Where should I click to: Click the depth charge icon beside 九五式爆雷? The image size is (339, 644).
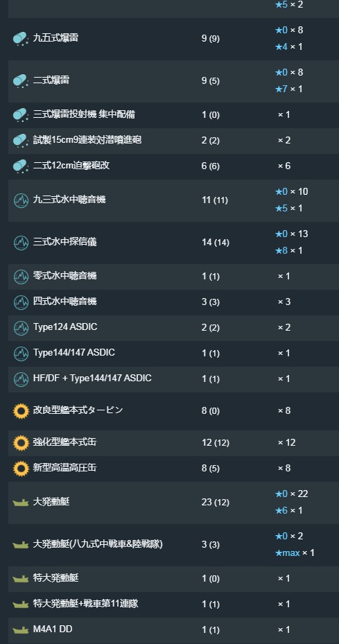[21, 39]
